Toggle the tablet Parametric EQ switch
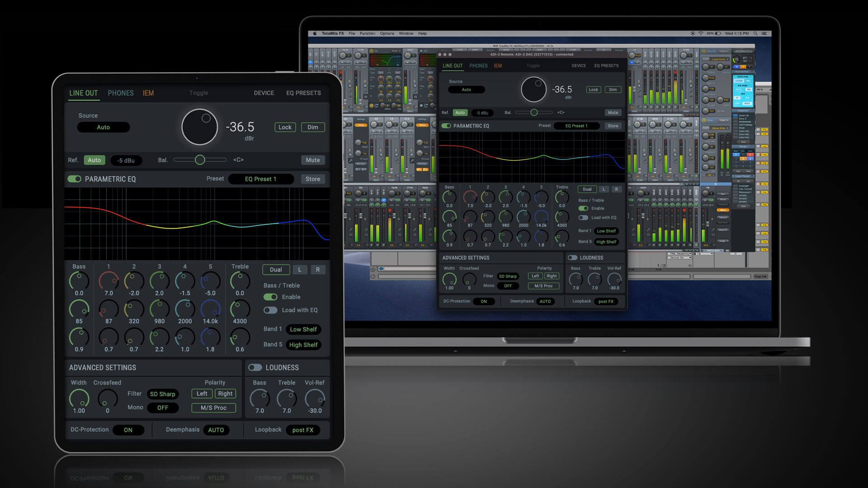Image resolution: width=868 pixels, height=488 pixels. [75, 179]
